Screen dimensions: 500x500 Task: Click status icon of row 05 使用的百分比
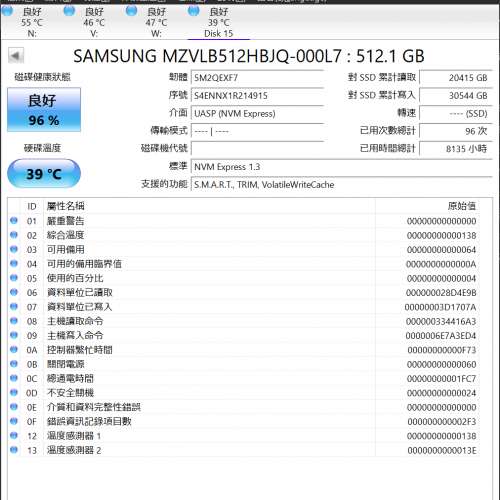[x=14, y=278]
